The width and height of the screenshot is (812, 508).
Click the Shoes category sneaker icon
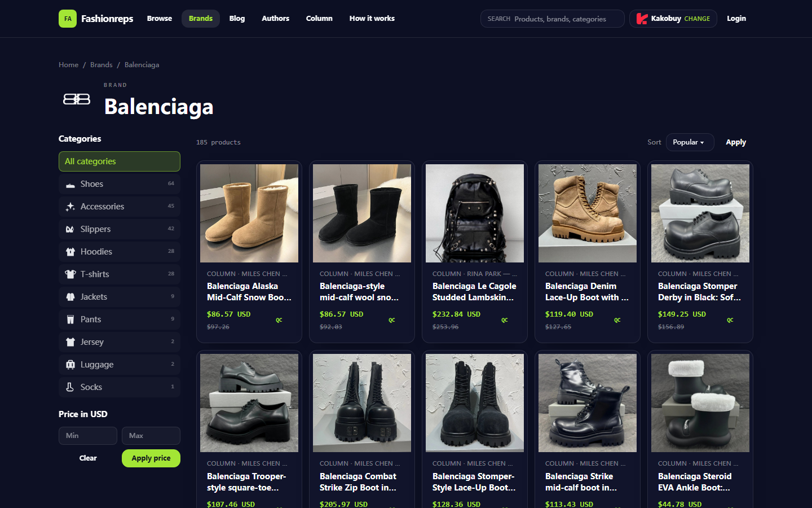point(70,185)
